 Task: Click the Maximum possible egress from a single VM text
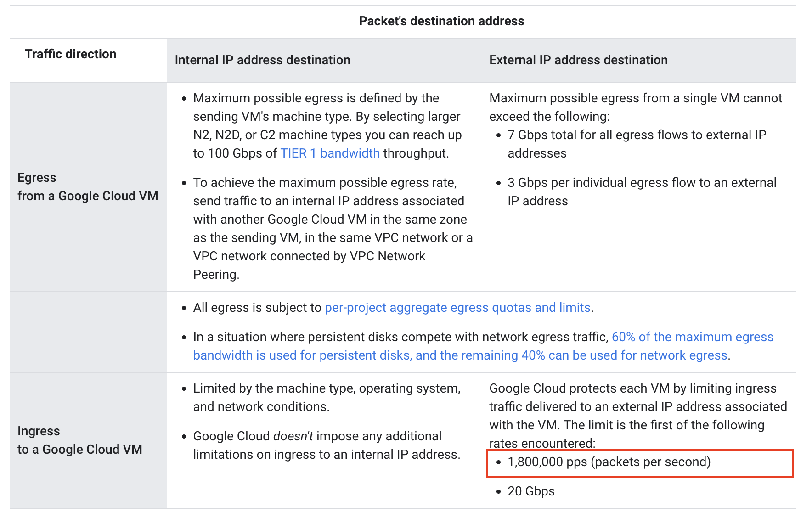tap(636, 107)
